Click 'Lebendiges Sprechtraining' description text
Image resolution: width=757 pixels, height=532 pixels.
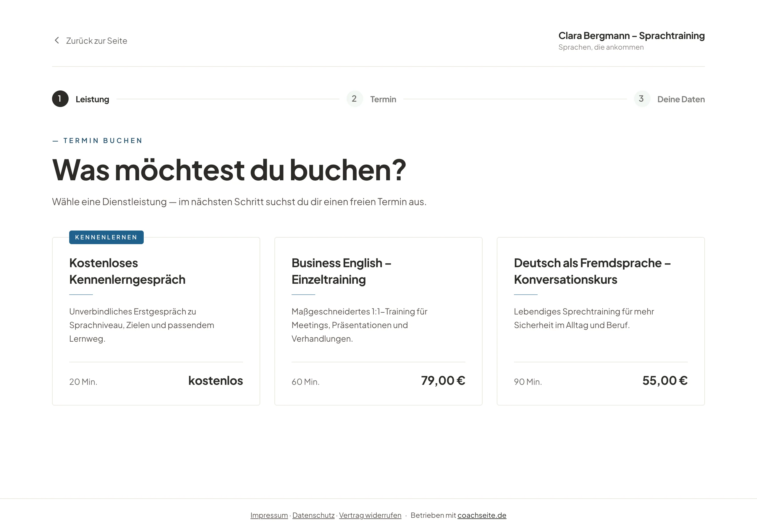[584, 318]
